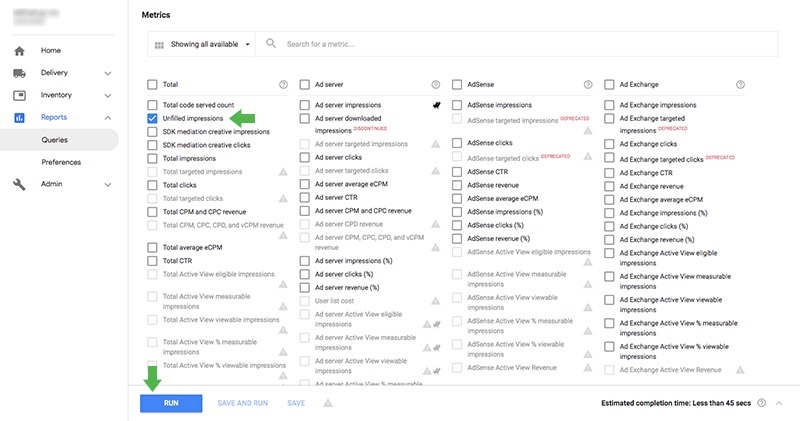This screenshot has height=421, width=800.
Task: Click the Delivery truck icon
Action: point(19,73)
